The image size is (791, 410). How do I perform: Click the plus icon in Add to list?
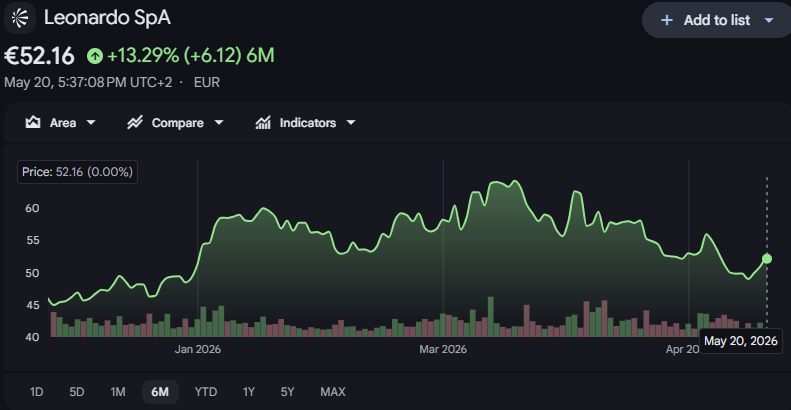click(666, 20)
